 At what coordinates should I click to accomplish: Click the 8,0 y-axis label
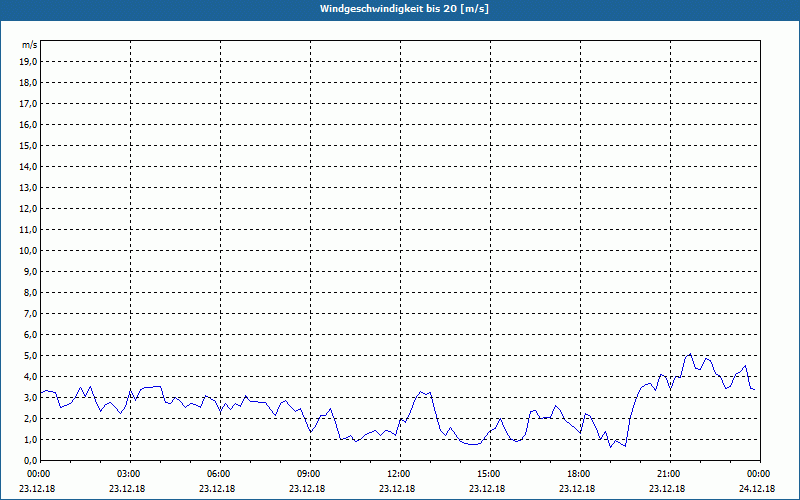pyautogui.click(x=30, y=292)
